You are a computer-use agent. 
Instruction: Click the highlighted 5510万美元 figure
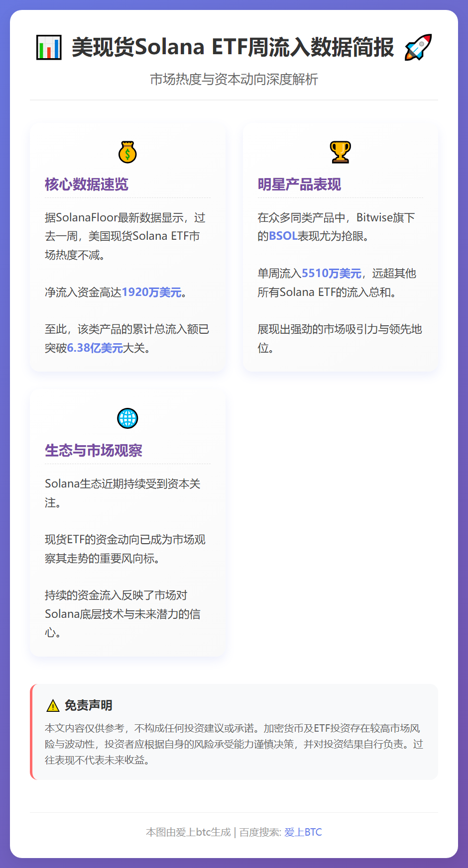332,273
